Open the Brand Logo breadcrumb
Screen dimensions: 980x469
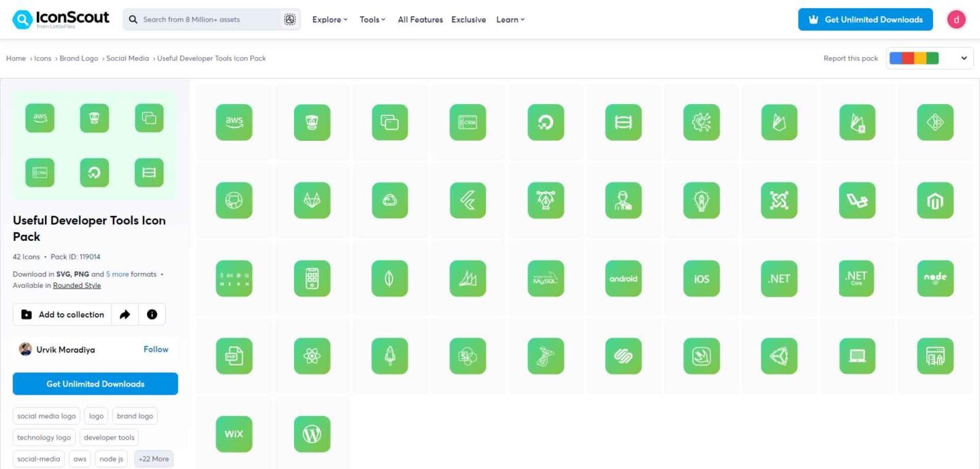click(79, 59)
